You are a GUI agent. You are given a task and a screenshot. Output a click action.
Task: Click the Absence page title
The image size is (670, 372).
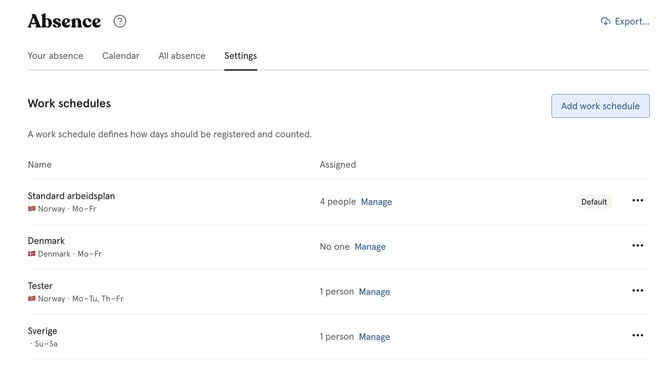(65, 21)
